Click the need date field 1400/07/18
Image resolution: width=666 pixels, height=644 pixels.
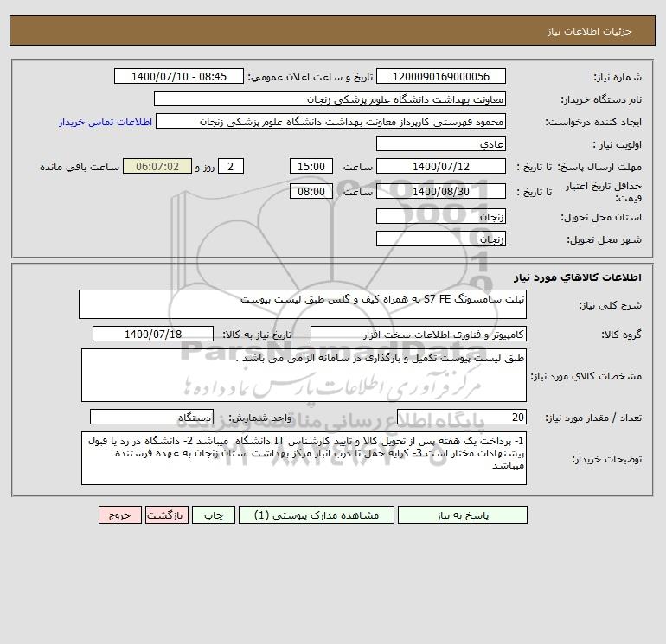pyautogui.click(x=153, y=334)
